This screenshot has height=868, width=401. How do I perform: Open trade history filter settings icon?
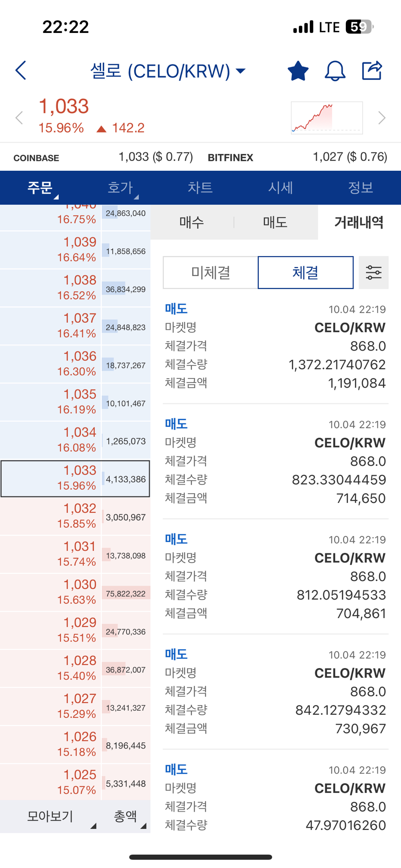coord(373,272)
